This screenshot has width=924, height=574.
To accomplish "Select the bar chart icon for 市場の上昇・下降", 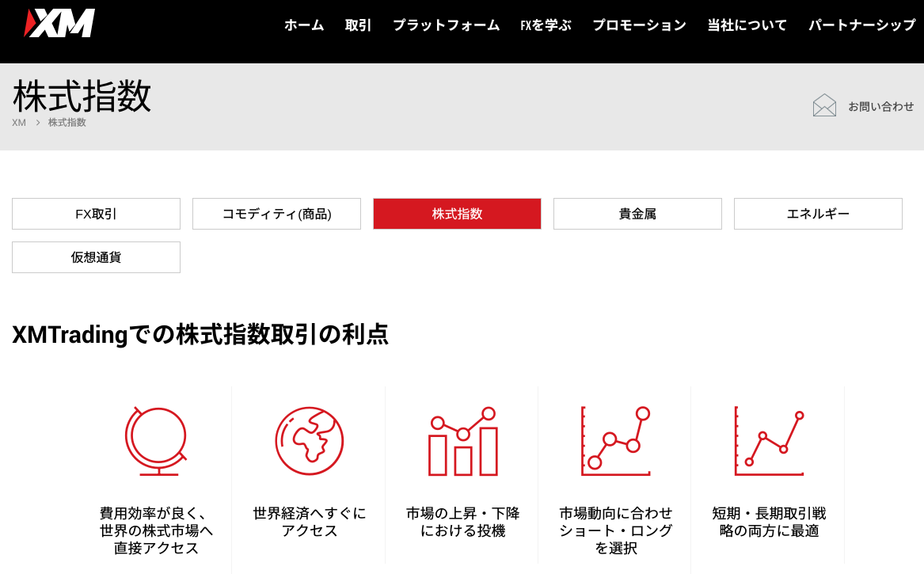I will [x=462, y=442].
